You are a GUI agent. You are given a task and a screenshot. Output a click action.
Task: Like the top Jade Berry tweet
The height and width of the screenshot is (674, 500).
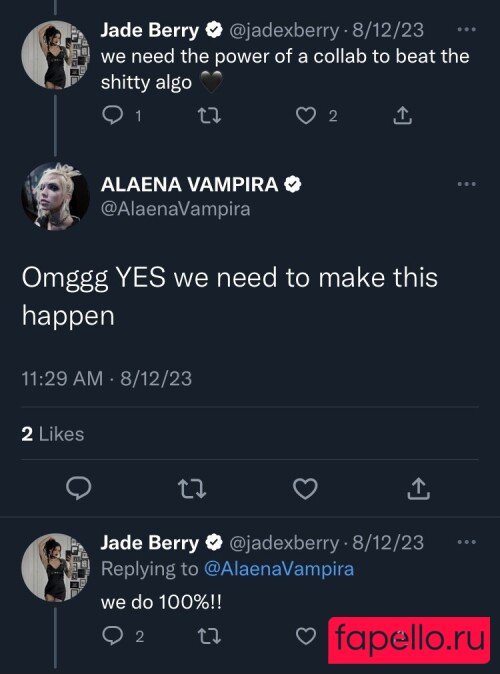tap(306, 116)
